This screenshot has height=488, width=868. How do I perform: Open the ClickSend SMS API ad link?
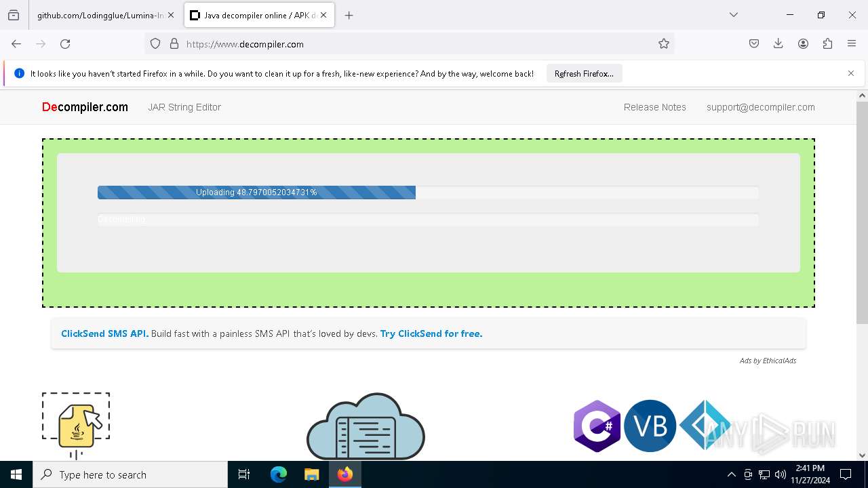[x=104, y=333]
